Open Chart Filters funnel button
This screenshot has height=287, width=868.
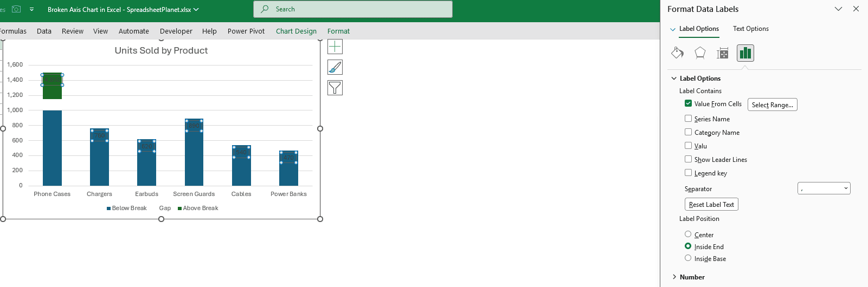point(335,88)
